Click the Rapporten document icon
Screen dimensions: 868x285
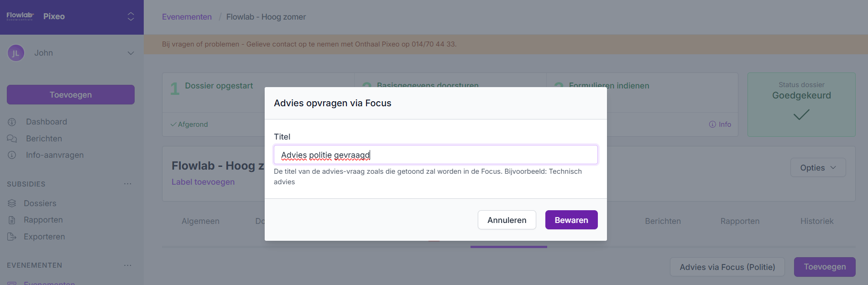click(12, 220)
